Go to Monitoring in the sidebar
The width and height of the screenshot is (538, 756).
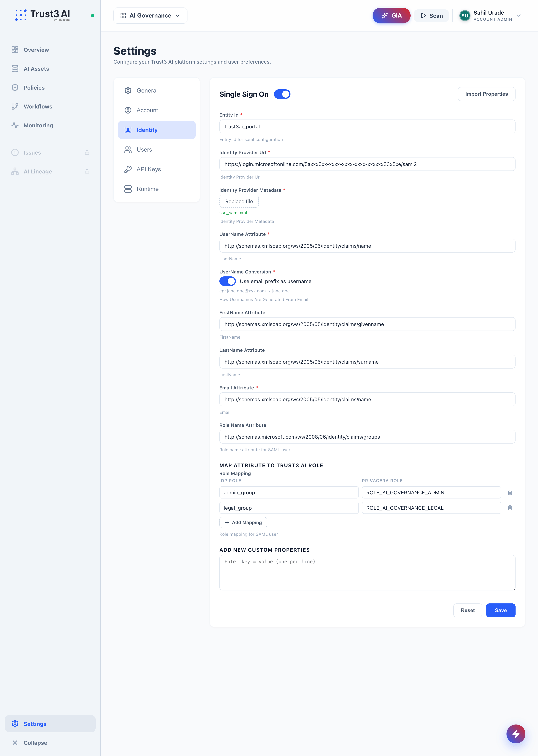pyautogui.click(x=50, y=125)
